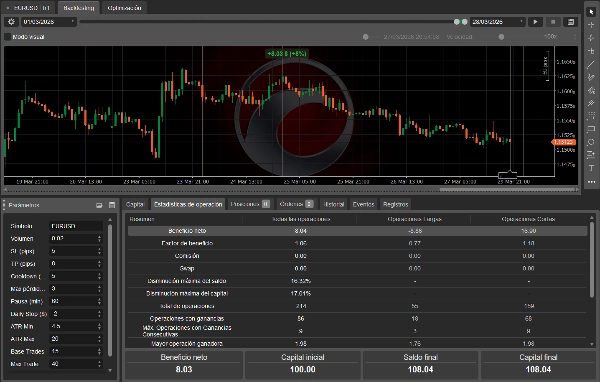Open the Estadísticas de operación tab
The image size is (600, 382).
click(x=188, y=204)
